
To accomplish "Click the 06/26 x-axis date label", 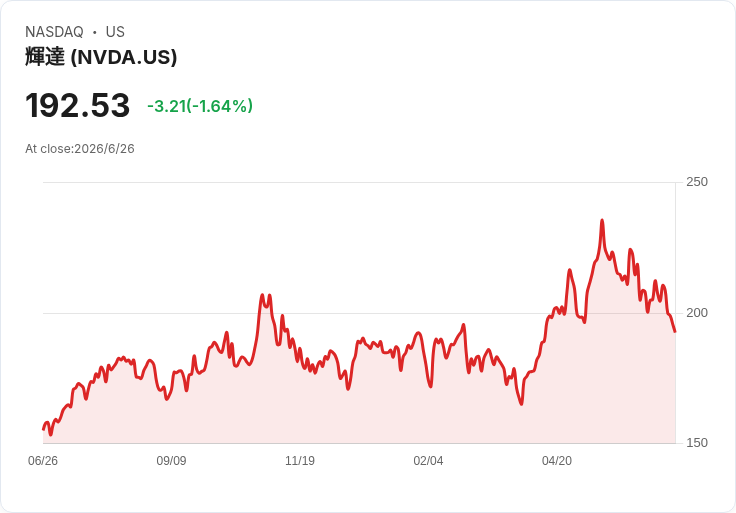I will point(43,461).
